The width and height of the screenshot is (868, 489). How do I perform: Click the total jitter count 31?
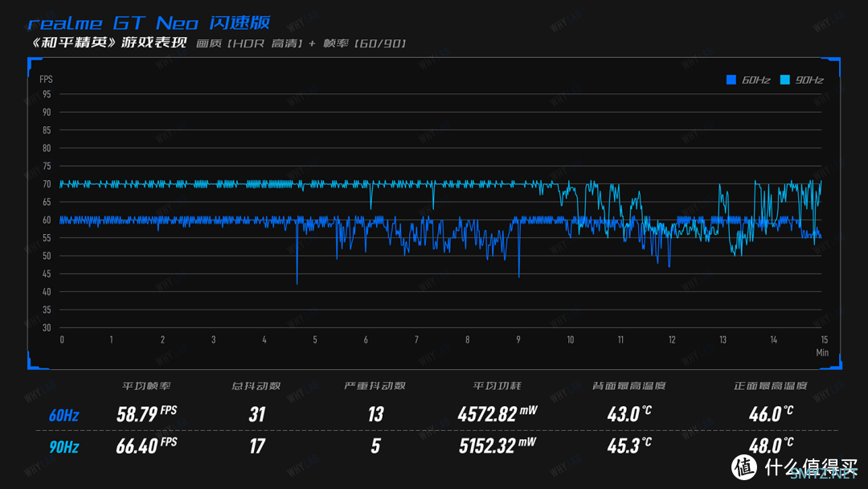257,414
